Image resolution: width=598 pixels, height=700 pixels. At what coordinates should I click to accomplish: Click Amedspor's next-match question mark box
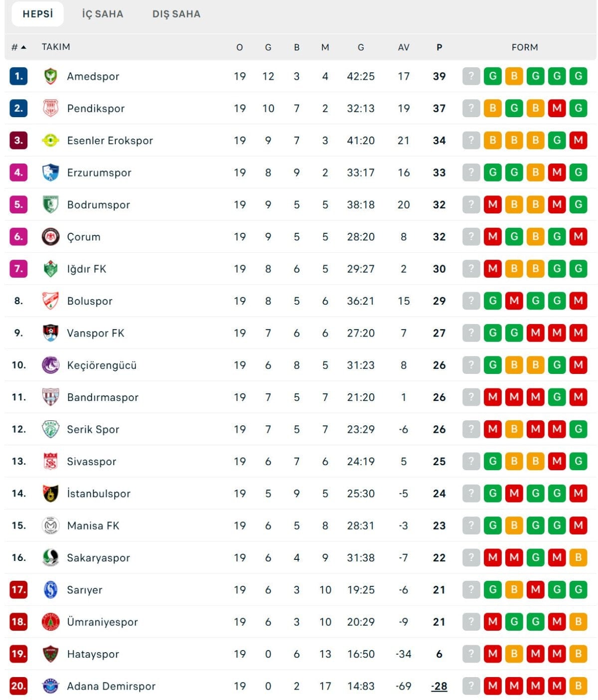point(471,76)
